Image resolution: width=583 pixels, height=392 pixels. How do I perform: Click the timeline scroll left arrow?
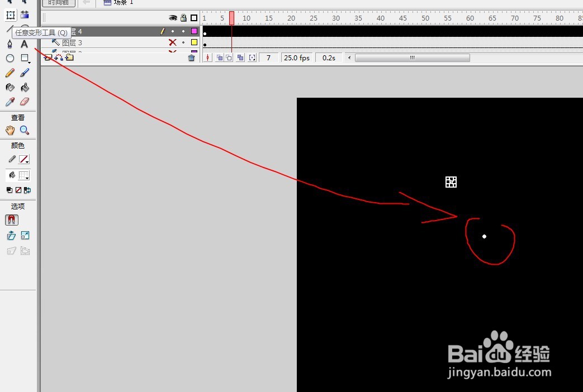(349, 58)
